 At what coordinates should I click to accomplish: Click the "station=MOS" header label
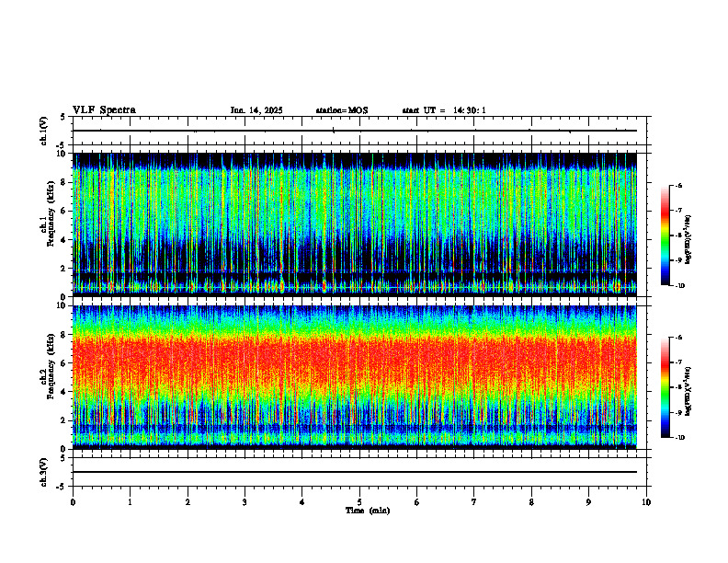click(342, 110)
